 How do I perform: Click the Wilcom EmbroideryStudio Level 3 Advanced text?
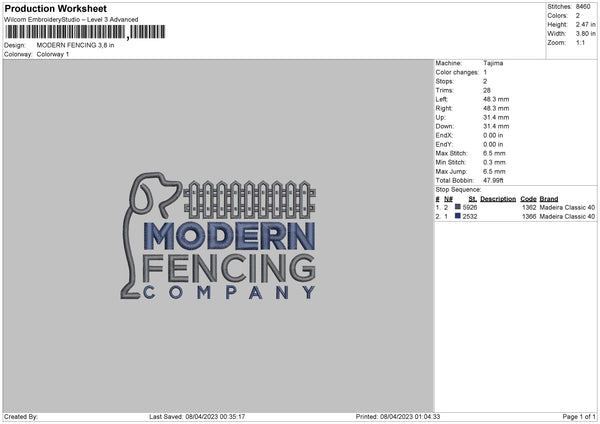click(71, 20)
